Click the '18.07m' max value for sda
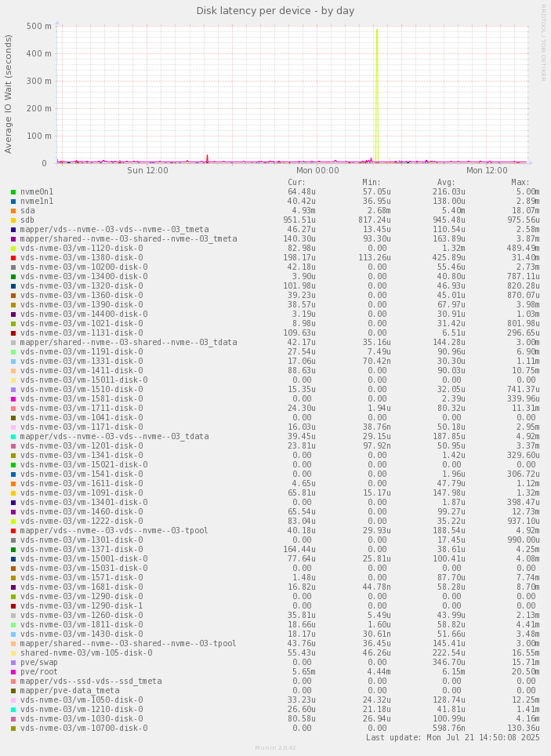This screenshot has width=551, height=756. click(526, 211)
